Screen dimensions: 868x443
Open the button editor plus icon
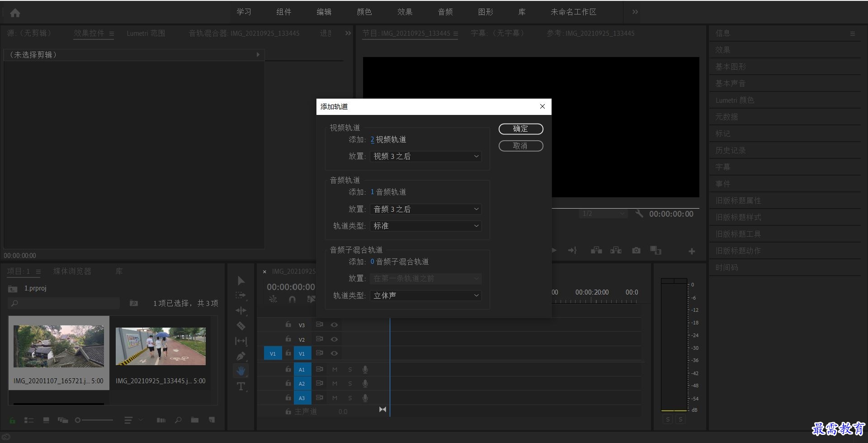pos(692,251)
